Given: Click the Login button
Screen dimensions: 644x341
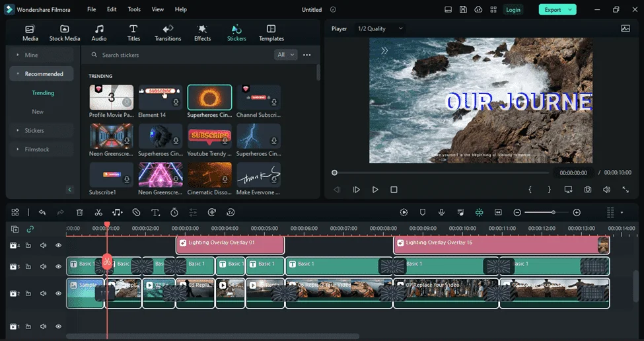Looking at the screenshot, I should point(513,10).
